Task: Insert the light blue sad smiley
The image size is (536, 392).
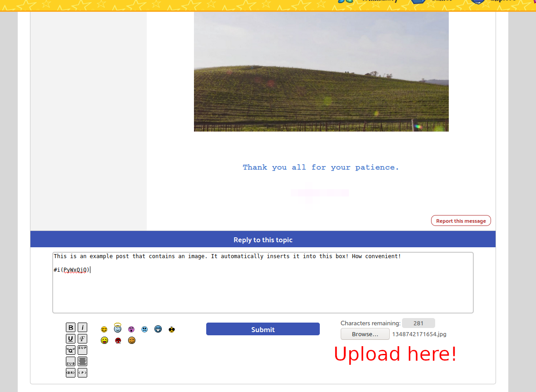Action: [144, 329]
